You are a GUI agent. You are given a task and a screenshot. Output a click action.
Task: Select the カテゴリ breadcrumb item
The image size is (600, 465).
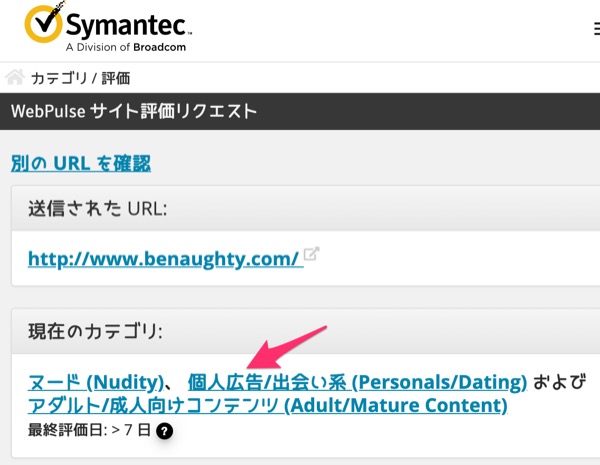point(59,78)
